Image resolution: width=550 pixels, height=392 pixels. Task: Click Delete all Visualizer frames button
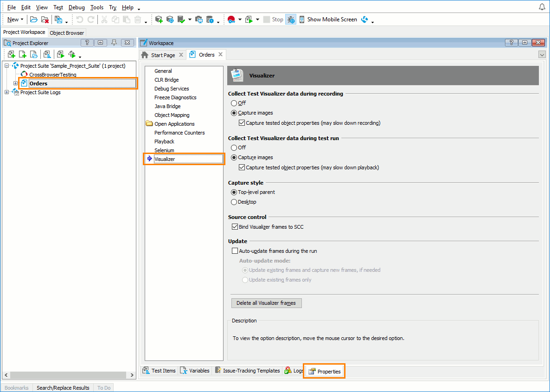pos(266,303)
